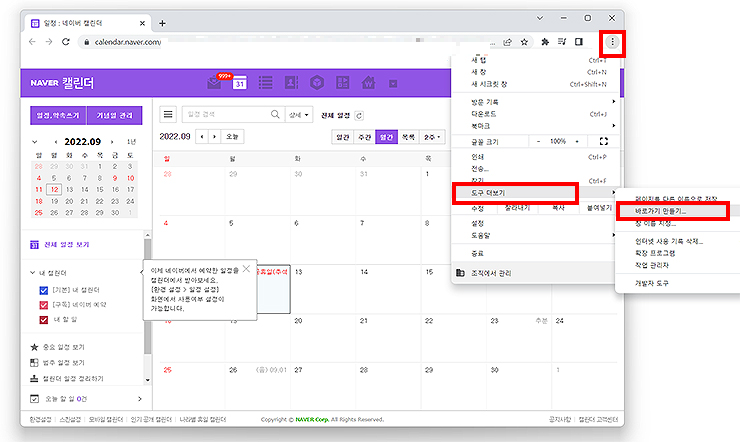Go to previous month in mini calendar
Viewport: 740px width, 442px height.
pos(56,142)
